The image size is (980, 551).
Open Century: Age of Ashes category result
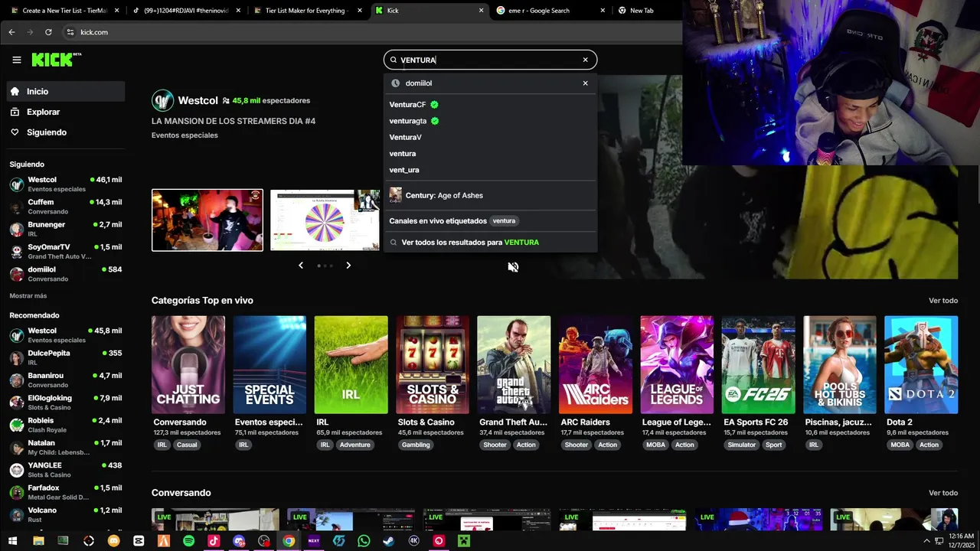point(490,195)
